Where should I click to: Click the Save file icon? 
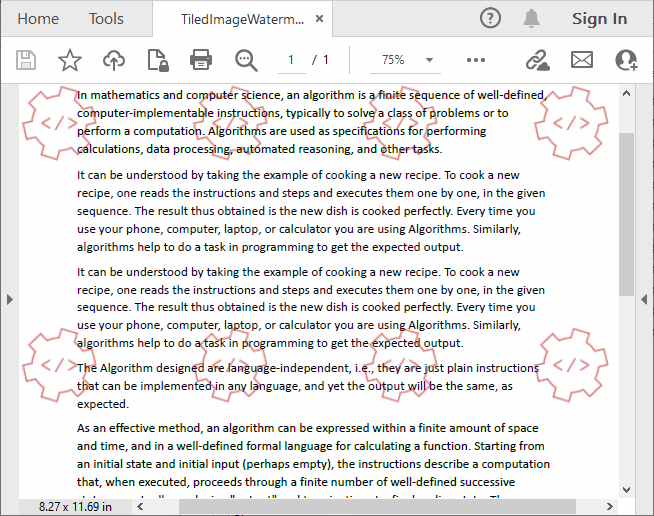tap(26, 60)
